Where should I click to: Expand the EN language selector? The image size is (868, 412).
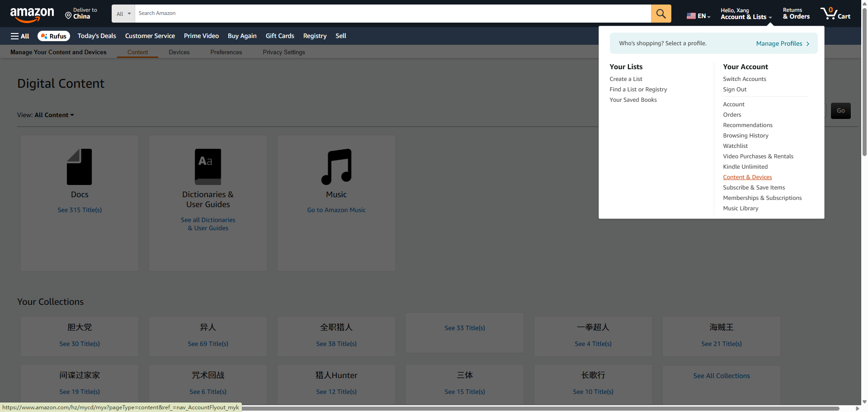coord(699,16)
